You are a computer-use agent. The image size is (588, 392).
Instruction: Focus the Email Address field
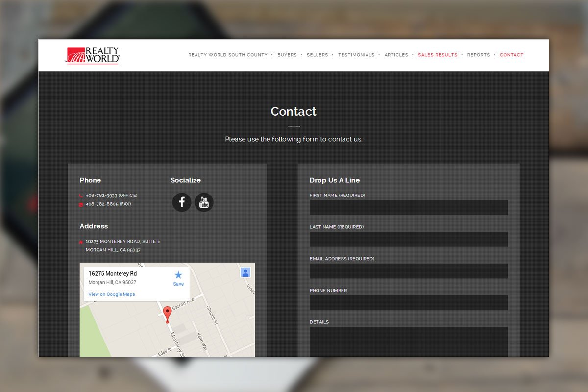(x=409, y=271)
